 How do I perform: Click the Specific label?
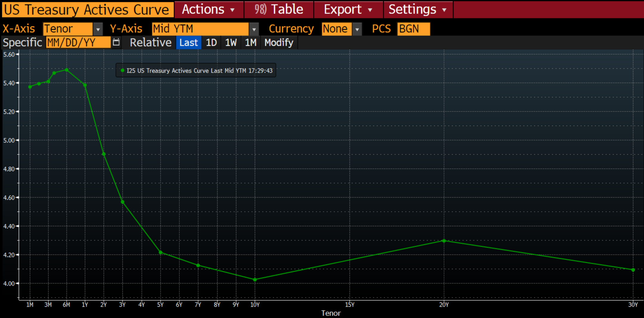tap(22, 43)
